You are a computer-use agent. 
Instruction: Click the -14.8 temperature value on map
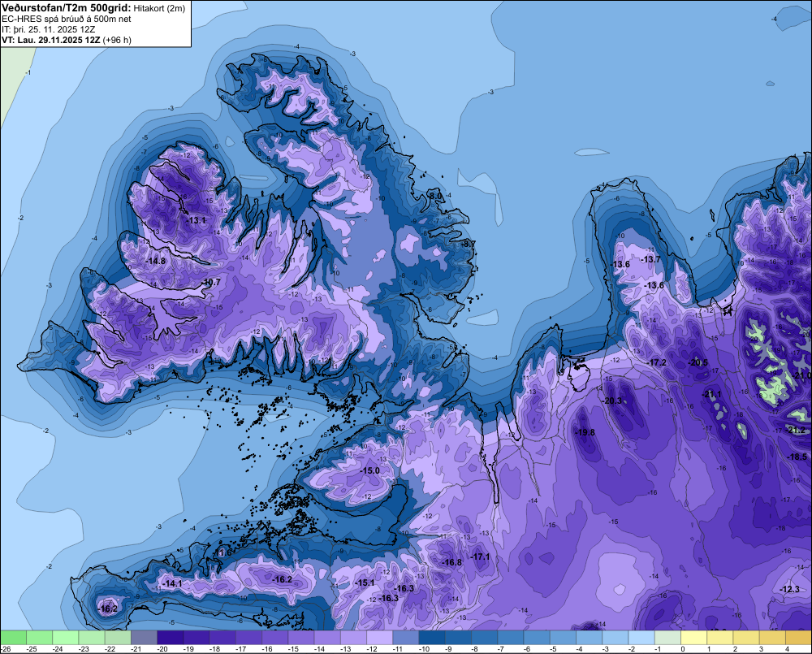156,261
